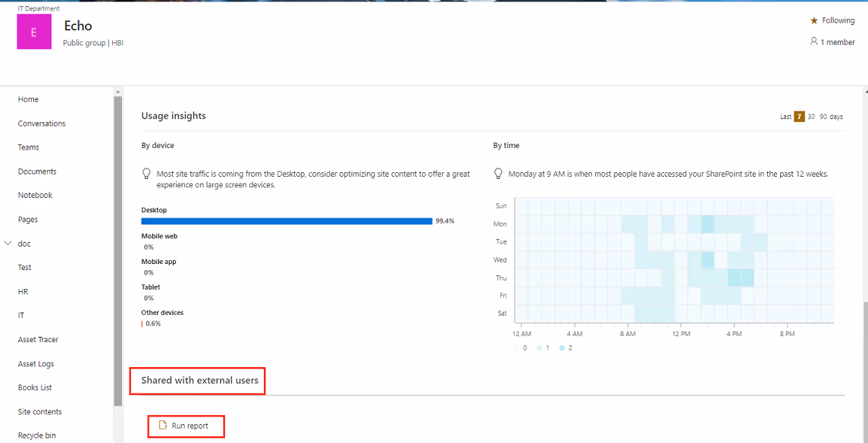Click the left navigation scrollbar thumb
Viewport: 868px width, 443px height.
point(118,251)
